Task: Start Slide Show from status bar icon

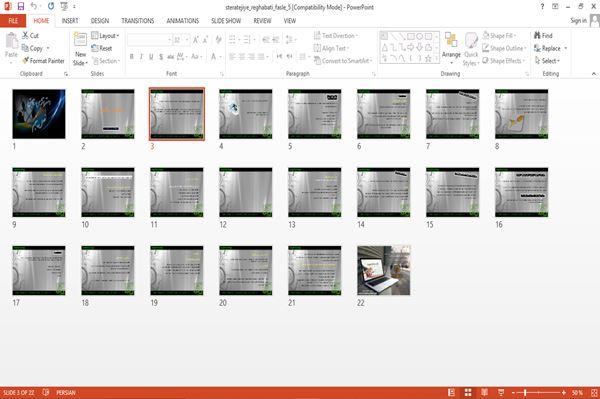Action: point(501,392)
